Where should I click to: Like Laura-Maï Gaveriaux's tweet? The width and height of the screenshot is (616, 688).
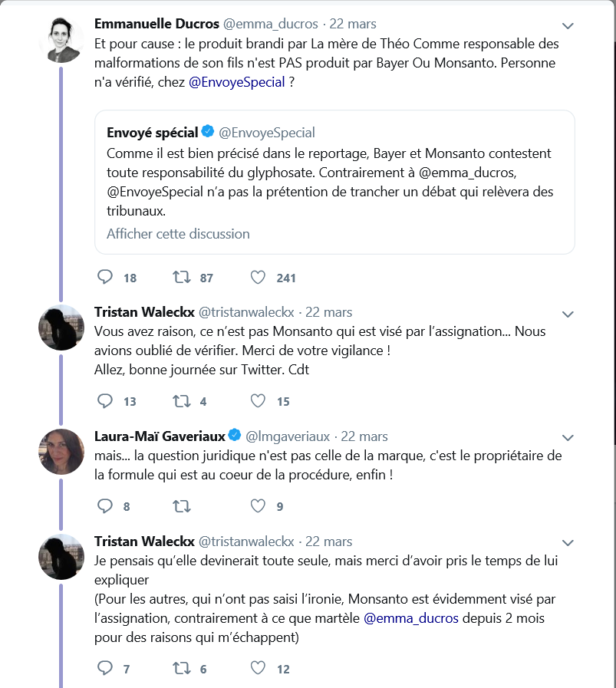[x=259, y=505]
